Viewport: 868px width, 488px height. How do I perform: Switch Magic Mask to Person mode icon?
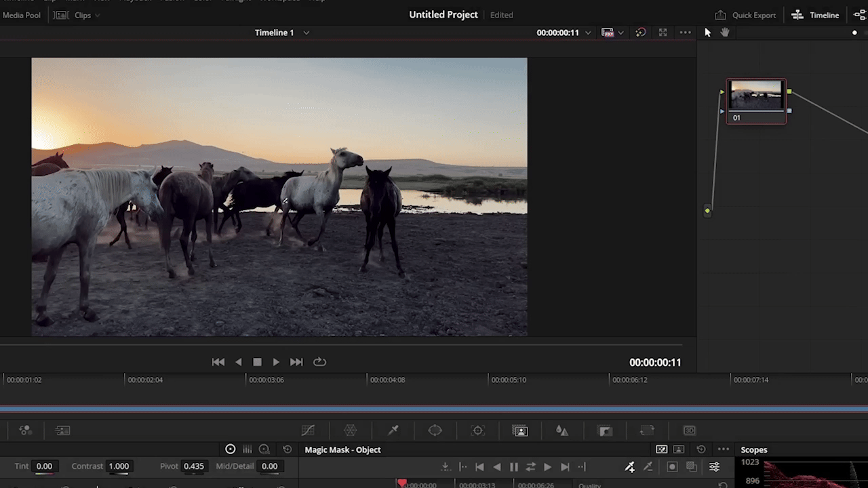coord(679,449)
